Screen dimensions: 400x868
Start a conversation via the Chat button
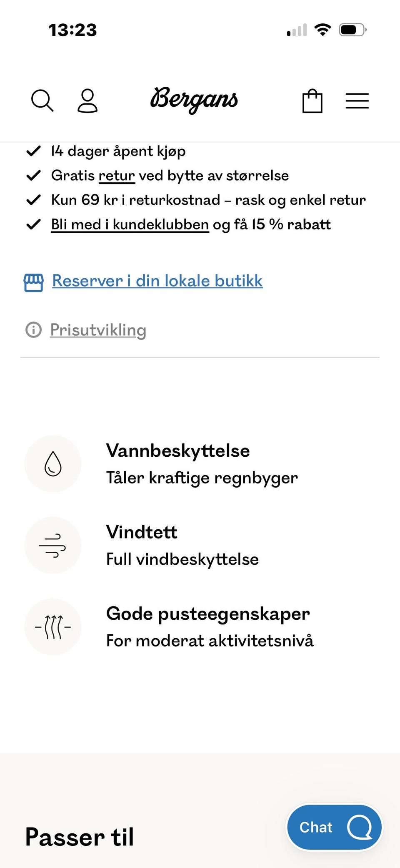tap(334, 827)
